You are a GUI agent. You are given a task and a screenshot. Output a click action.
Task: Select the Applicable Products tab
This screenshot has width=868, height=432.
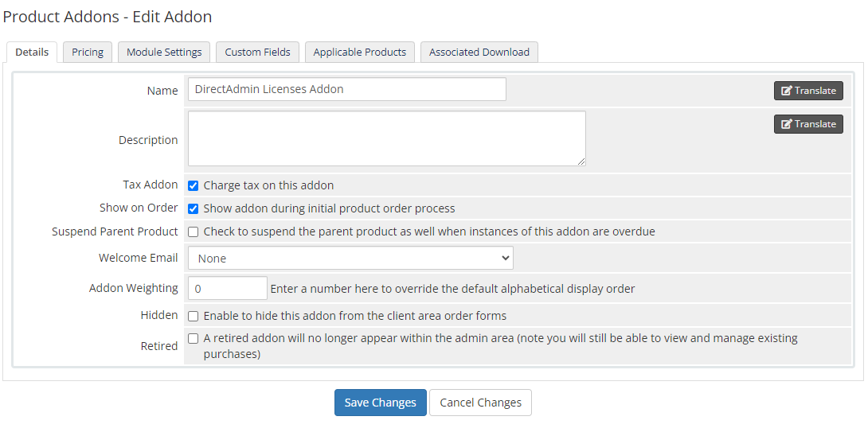[360, 52]
